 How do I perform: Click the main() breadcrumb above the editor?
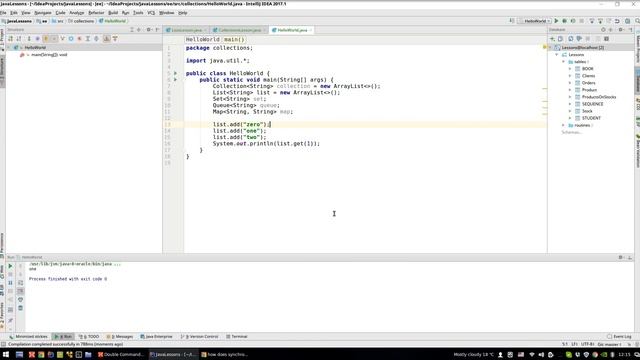(234, 40)
